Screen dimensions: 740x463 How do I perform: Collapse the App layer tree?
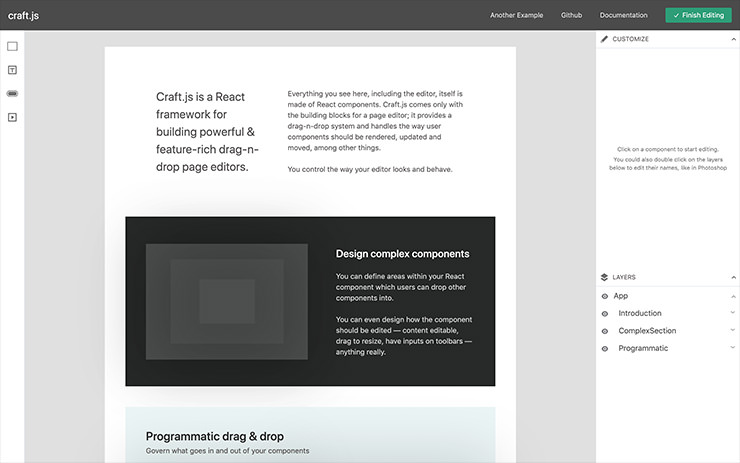(733, 296)
